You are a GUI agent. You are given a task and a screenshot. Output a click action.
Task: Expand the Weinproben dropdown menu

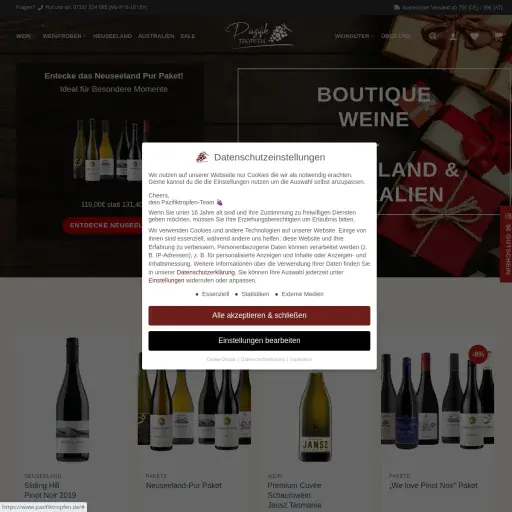(64, 36)
